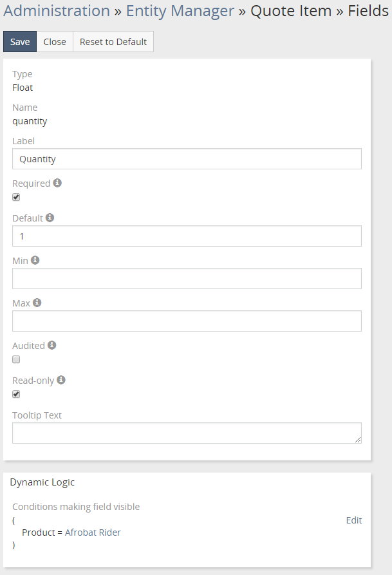
Task: Go to Administration breadcrumb link
Action: point(57,11)
